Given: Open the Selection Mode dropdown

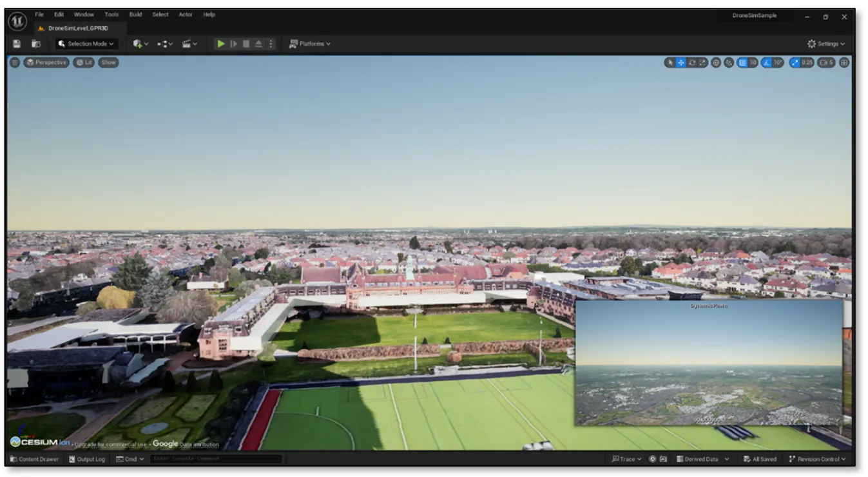Looking at the screenshot, I should pyautogui.click(x=86, y=44).
